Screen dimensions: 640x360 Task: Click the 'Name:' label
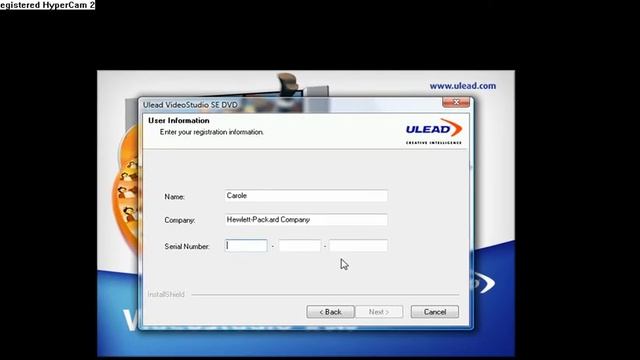(174, 197)
